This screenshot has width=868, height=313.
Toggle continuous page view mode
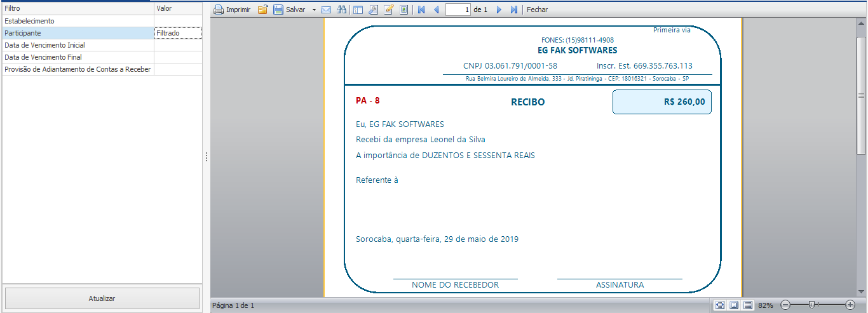coord(748,305)
